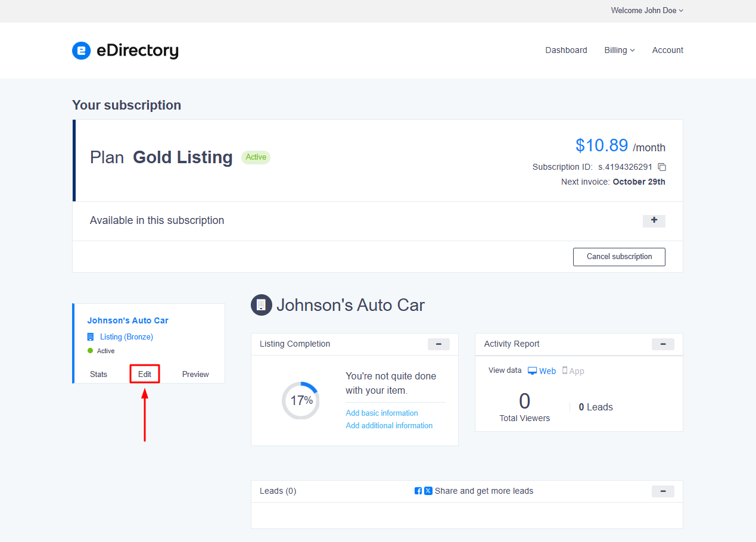
Task: Open the Stats tab of the listing card
Action: point(99,374)
